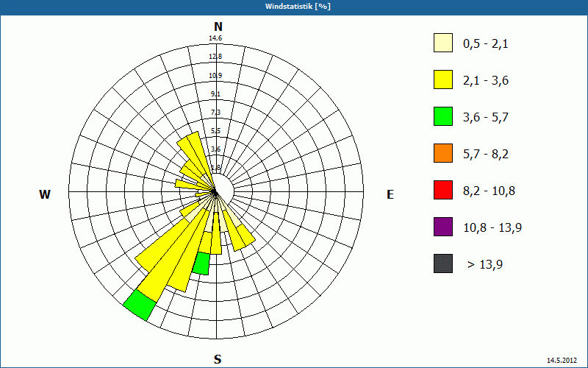588x368 pixels.
Task: Click the 5,5 ring scale value
Action: [215, 131]
